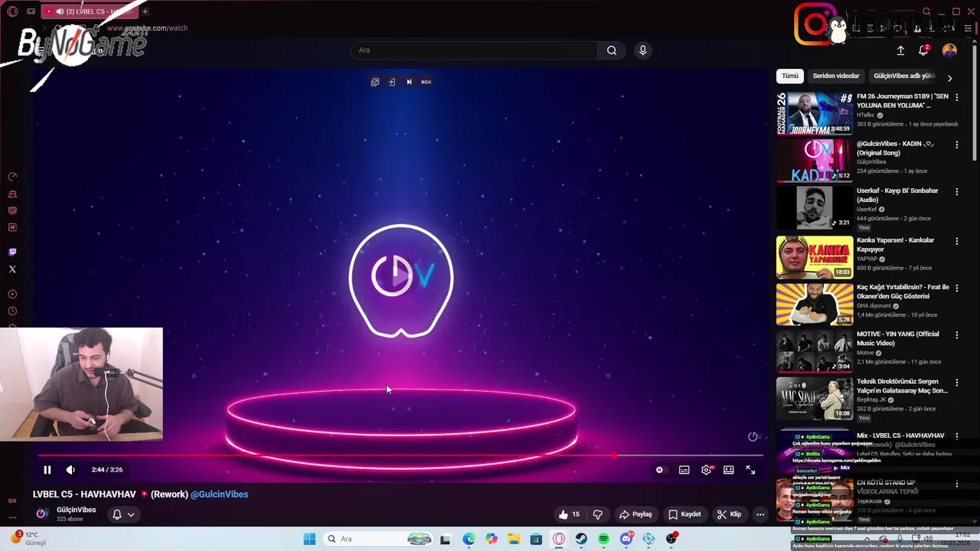Like the video with the thumbs up
This screenshot has height=551, width=980.
(569, 514)
